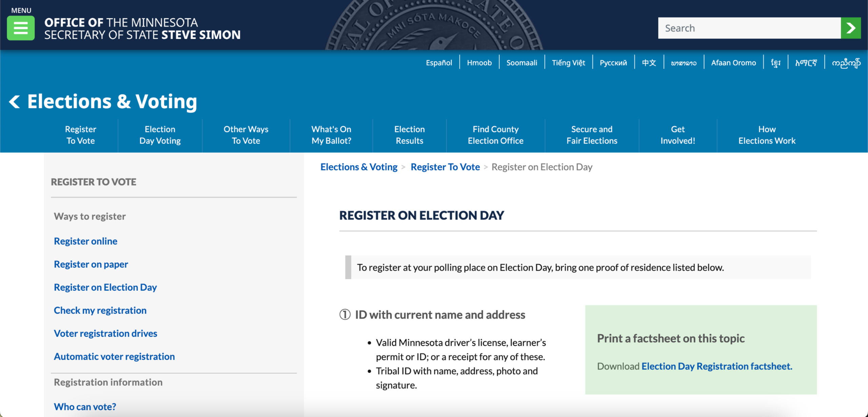
Task: Choose the Русский language option
Action: 613,63
